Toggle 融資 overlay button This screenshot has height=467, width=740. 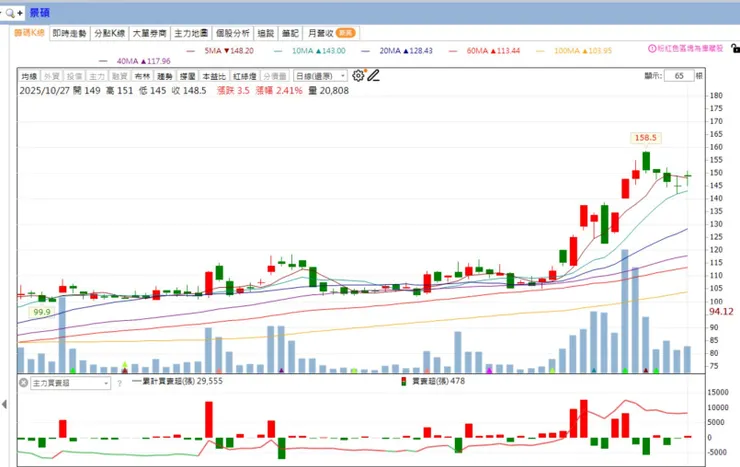click(119, 76)
